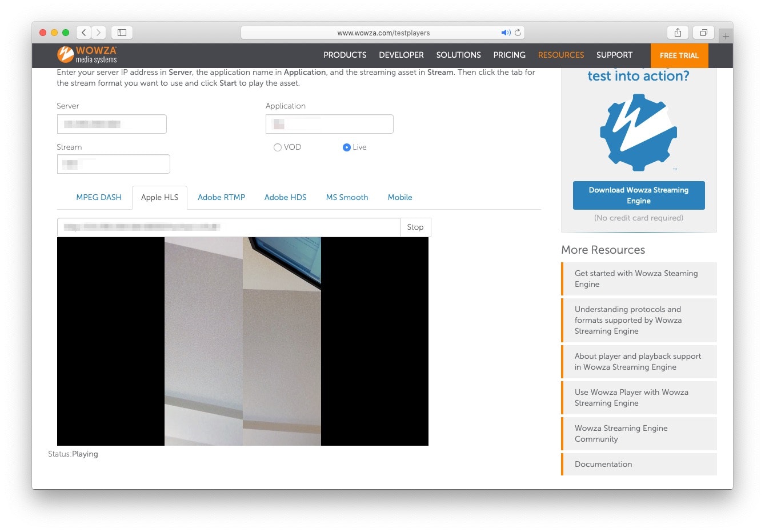Switch to the Mobile tab
The width and height of the screenshot is (765, 532).
pos(400,197)
